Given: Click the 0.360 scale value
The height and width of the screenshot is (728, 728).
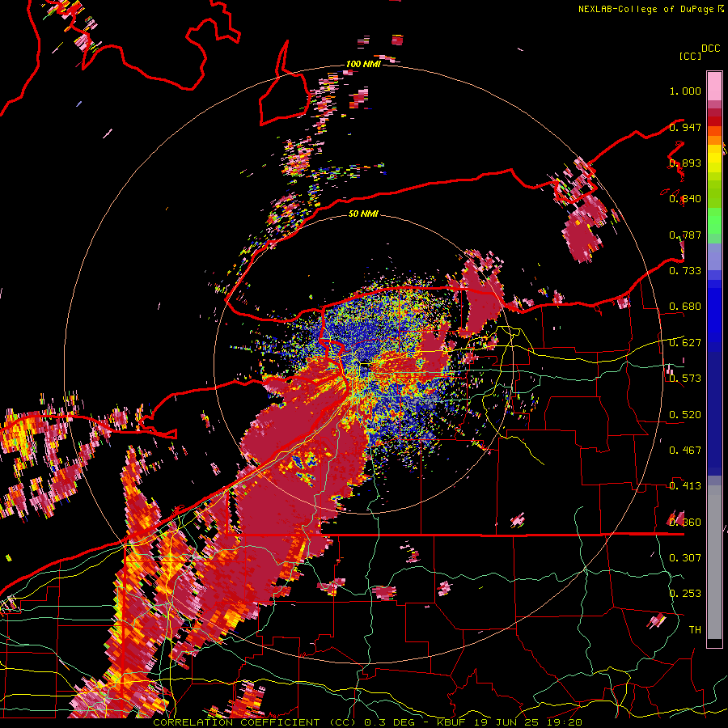Looking at the screenshot, I should pyautogui.click(x=685, y=522).
